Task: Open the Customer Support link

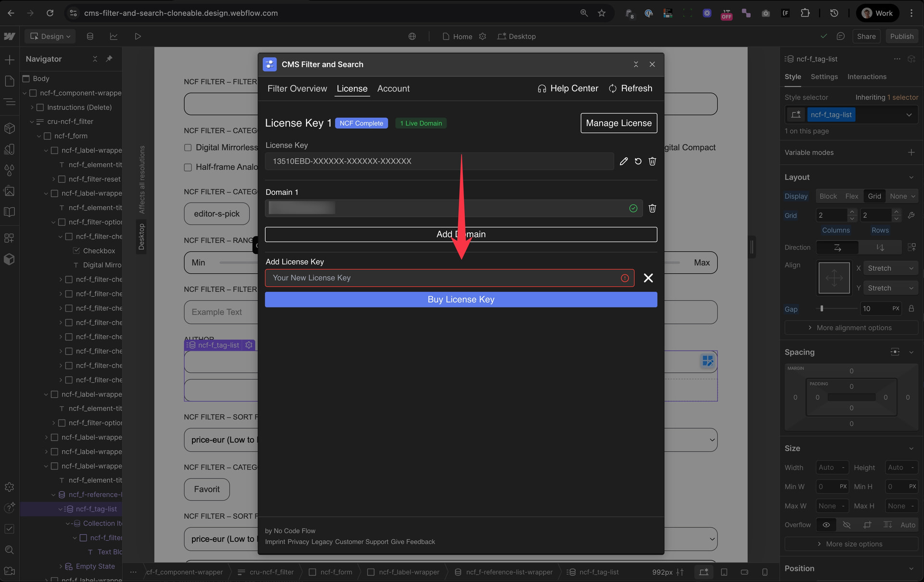Action: point(361,542)
